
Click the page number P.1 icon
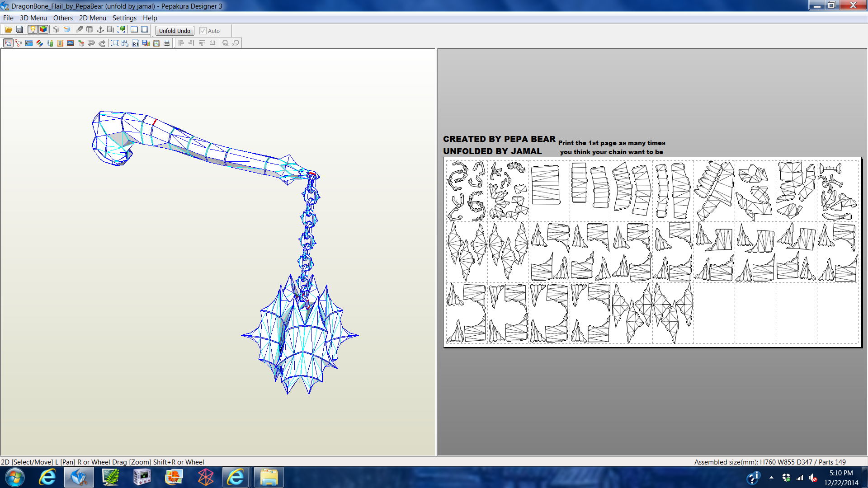coord(136,43)
